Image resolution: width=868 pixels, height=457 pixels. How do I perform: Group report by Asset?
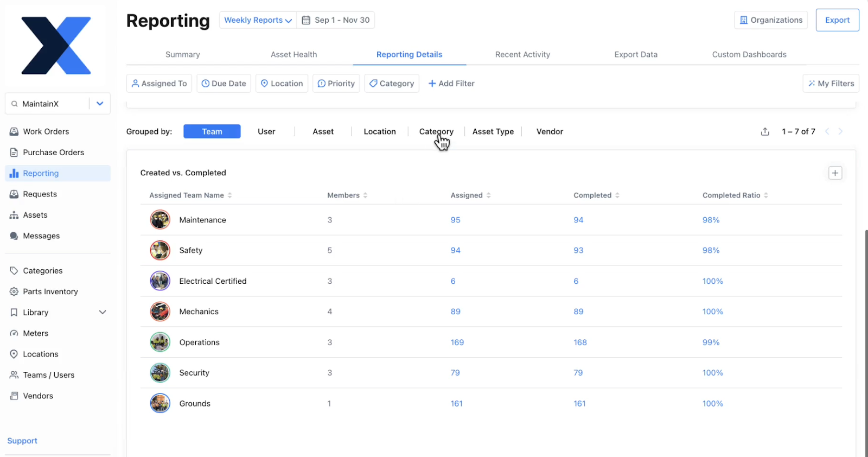click(x=323, y=131)
